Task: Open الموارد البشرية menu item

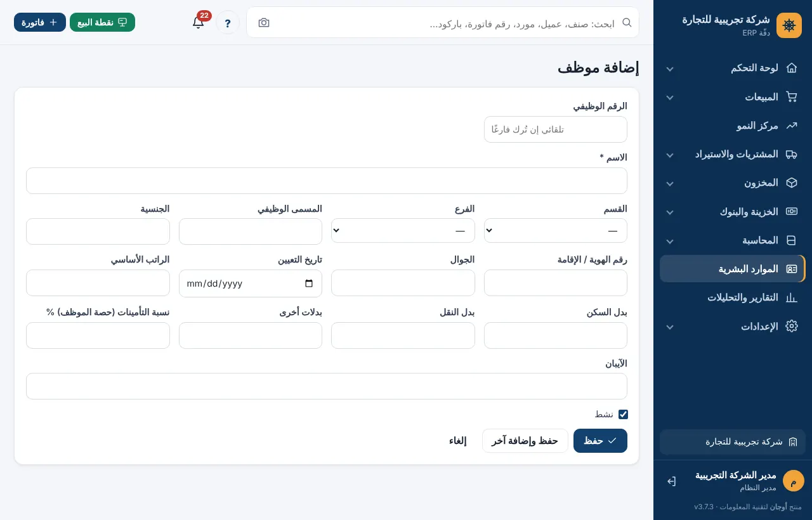Action: 732,269
